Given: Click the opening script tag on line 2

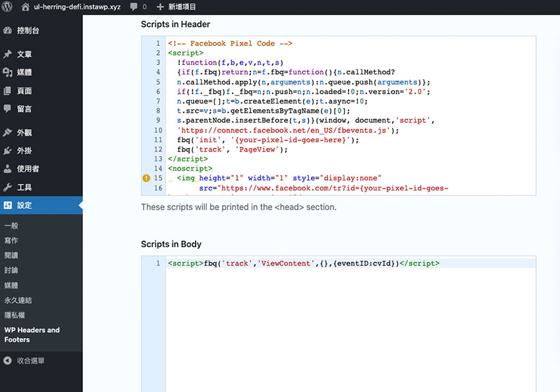Looking at the screenshot, I should [x=186, y=53].
